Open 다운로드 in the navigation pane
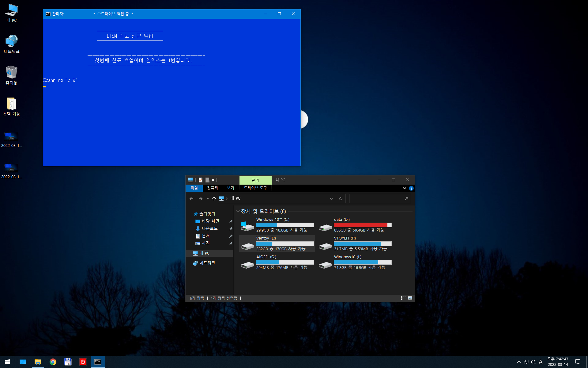588x368 pixels. [209, 228]
